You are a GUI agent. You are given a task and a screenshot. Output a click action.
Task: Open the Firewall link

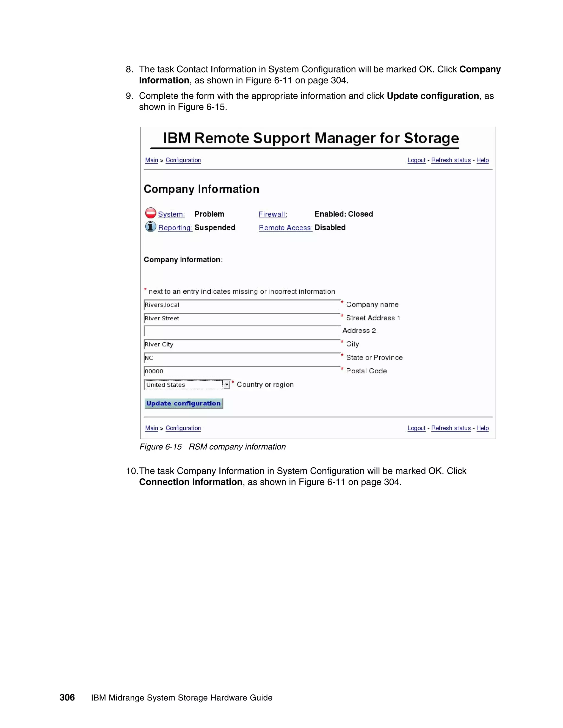coord(273,214)
